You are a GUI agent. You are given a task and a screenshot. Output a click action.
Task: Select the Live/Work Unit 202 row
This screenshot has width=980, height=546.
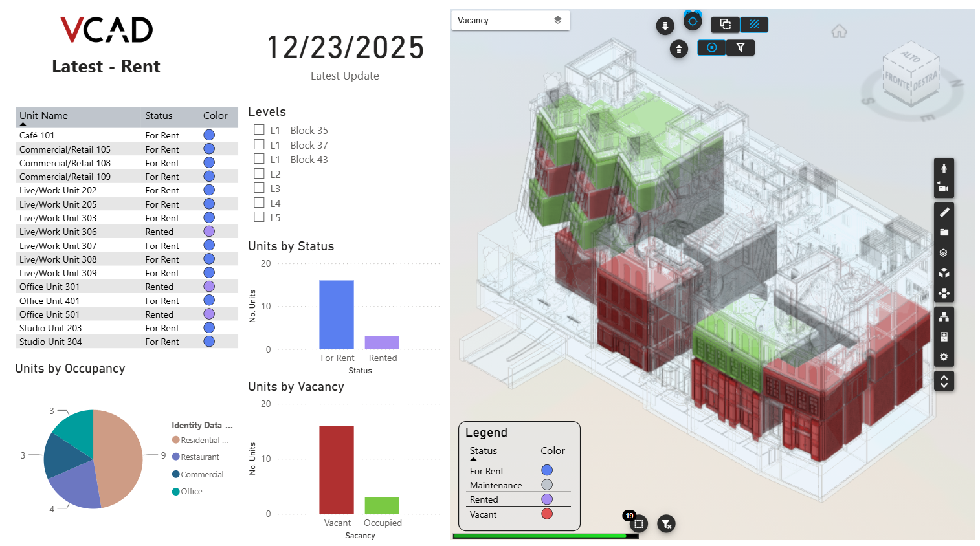pyautogui.click(x=127, y=190)
